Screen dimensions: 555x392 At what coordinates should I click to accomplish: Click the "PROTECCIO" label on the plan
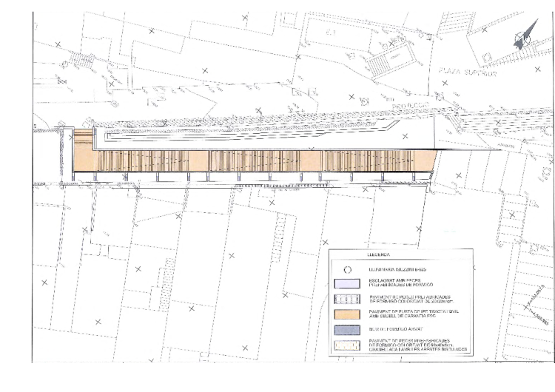click(x=411, y=106)
